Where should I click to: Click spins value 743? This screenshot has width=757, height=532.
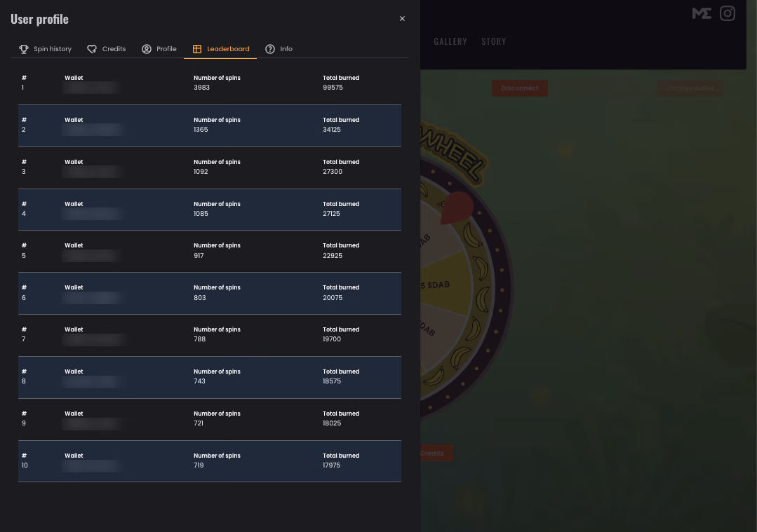(199, 381)
